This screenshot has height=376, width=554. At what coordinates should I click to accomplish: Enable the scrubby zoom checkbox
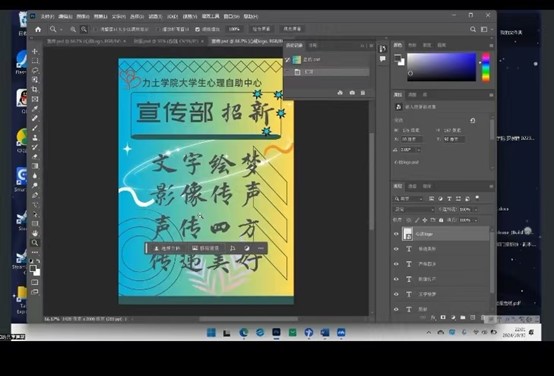(x=198, y=29)
